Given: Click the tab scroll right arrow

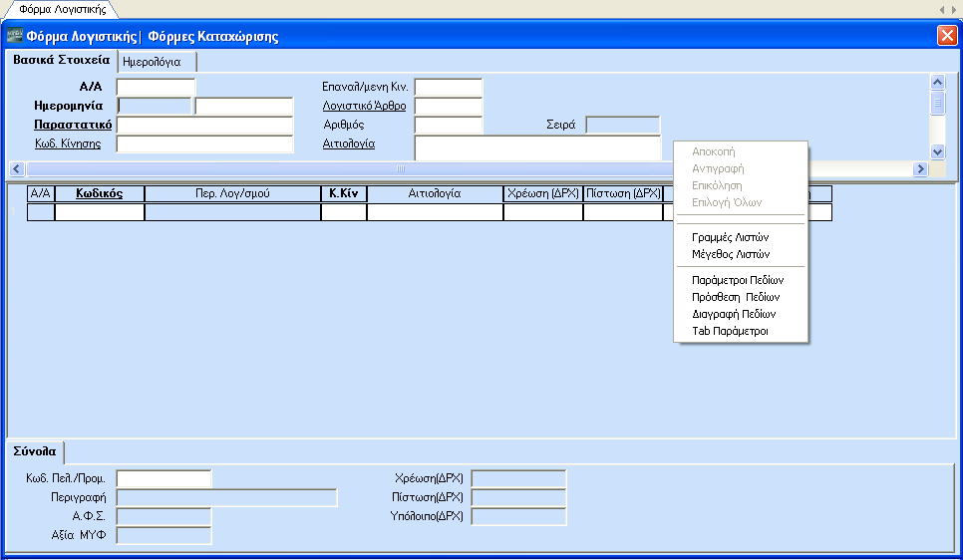Looking at the screenshot, I should (x=953, y=10).
